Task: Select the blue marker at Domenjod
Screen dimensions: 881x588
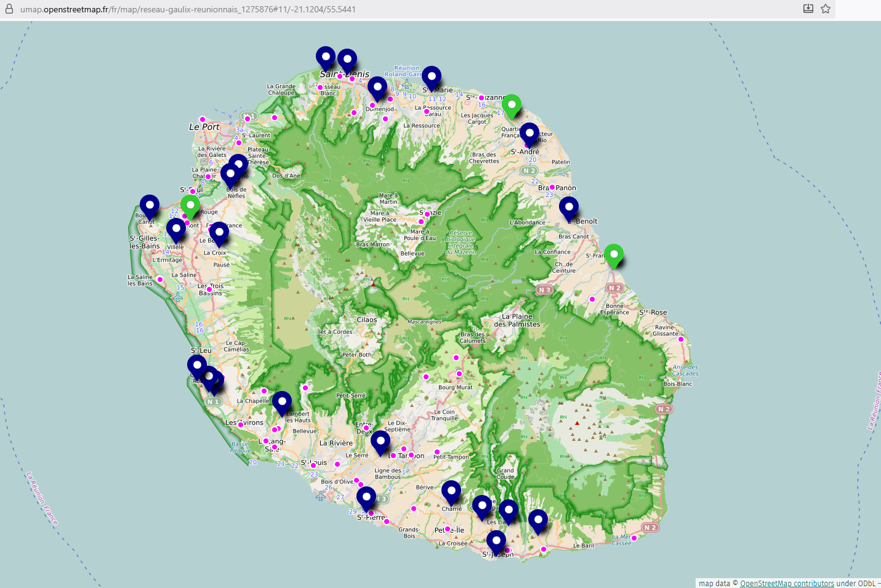Action: (x=377, y=89)
